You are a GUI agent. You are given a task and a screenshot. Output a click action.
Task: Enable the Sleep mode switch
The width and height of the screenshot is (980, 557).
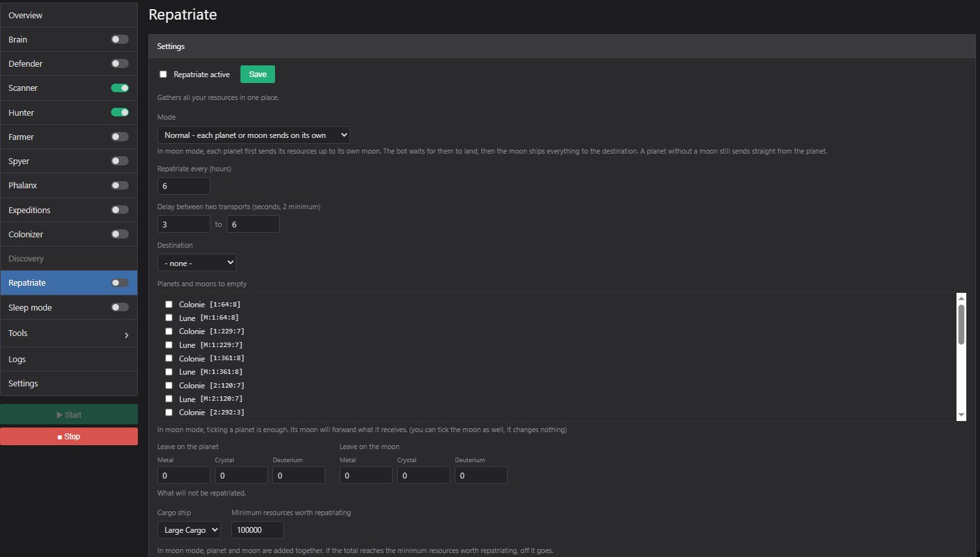point(120,307)
